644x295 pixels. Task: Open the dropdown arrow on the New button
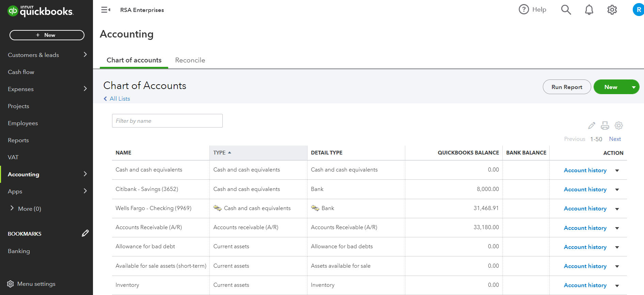633,87
